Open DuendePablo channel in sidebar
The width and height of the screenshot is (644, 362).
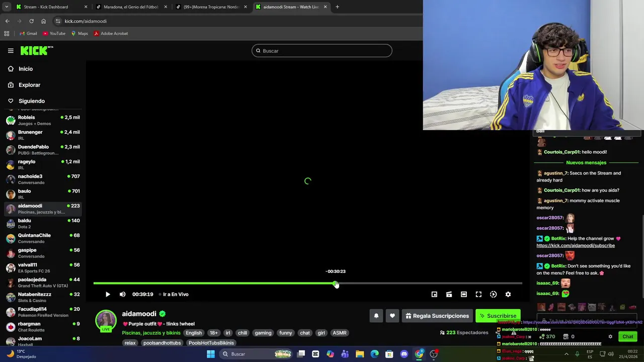pyautogui.click(x=43, y=149)
